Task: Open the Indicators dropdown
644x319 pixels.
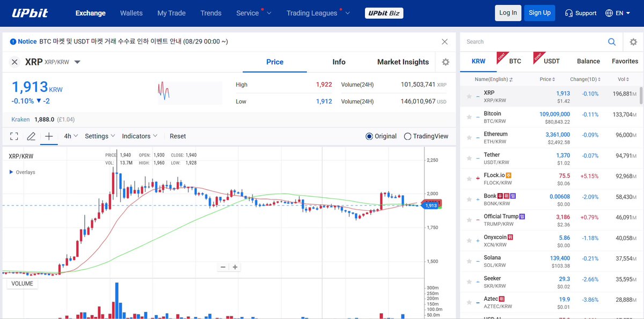Action: click(140, 136)
